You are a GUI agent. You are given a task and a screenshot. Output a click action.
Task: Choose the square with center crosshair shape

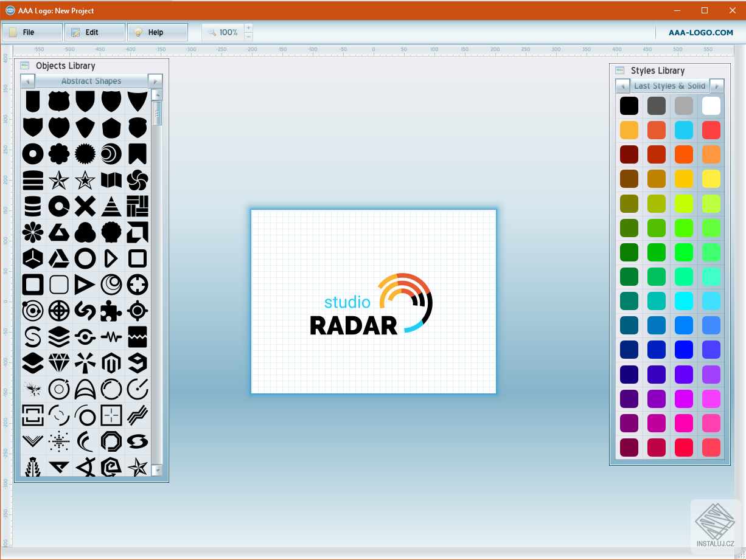[x=111, y=415]
